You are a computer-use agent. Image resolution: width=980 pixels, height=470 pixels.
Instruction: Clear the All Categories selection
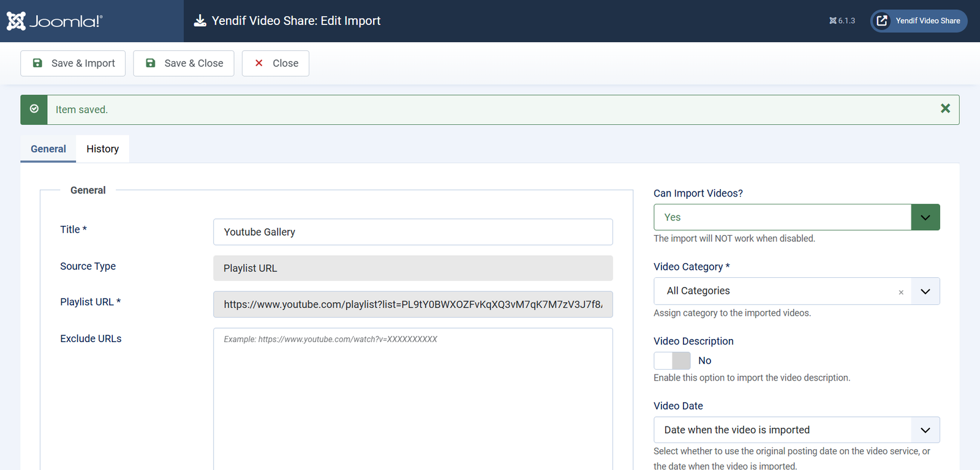point(901,293)
